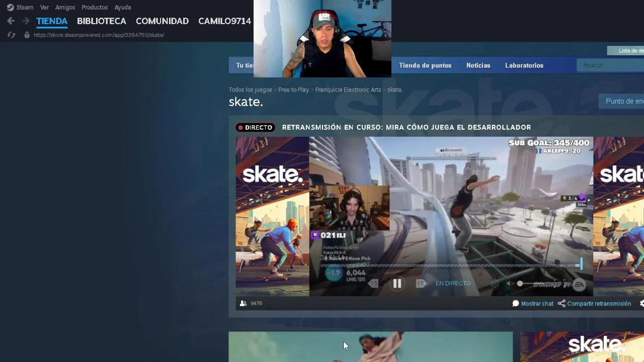
Task: Click the chat bubble icon
Action: click(516, 304)
